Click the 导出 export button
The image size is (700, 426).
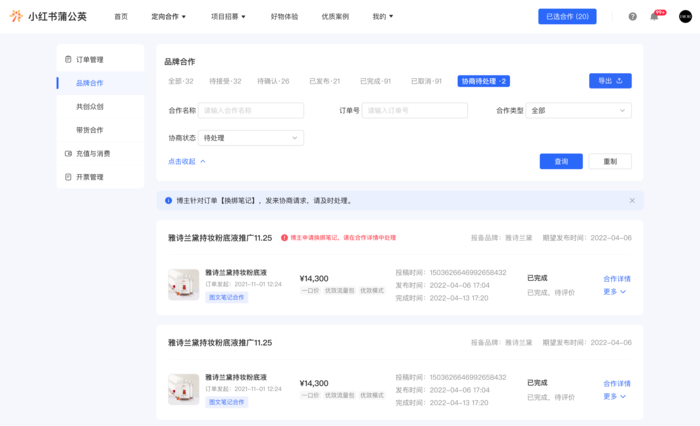click(x=610, y=81)
